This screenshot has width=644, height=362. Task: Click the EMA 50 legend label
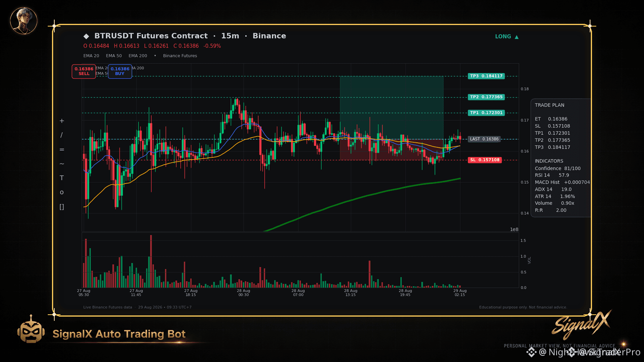coord(114,56)
